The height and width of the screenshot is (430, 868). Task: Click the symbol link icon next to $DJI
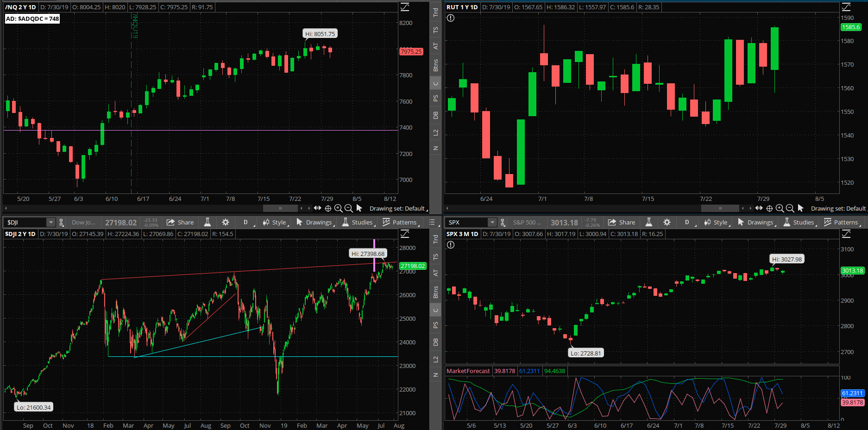(61, 223)
